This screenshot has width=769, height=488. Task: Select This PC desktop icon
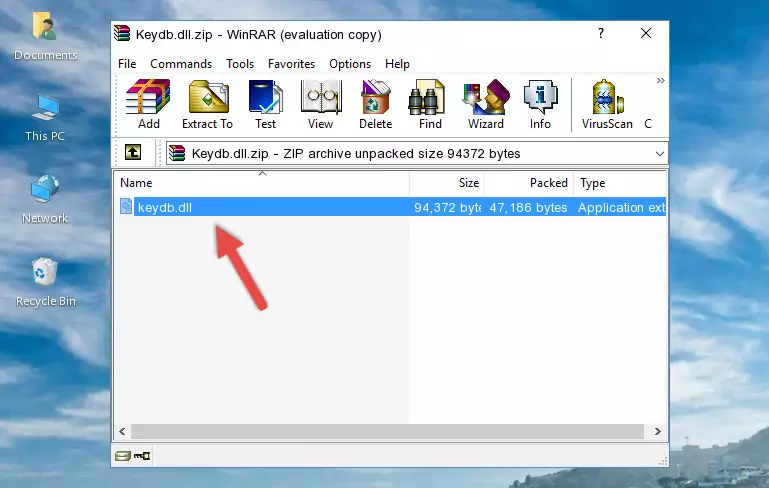[45, 118]
